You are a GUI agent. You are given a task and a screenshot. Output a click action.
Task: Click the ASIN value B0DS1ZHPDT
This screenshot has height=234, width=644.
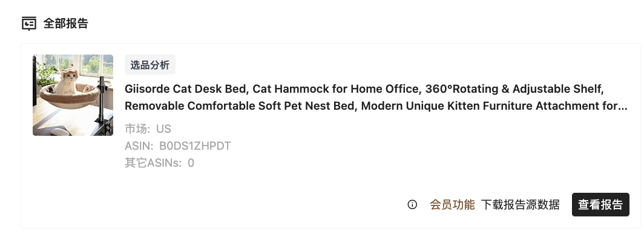(195, 146)
